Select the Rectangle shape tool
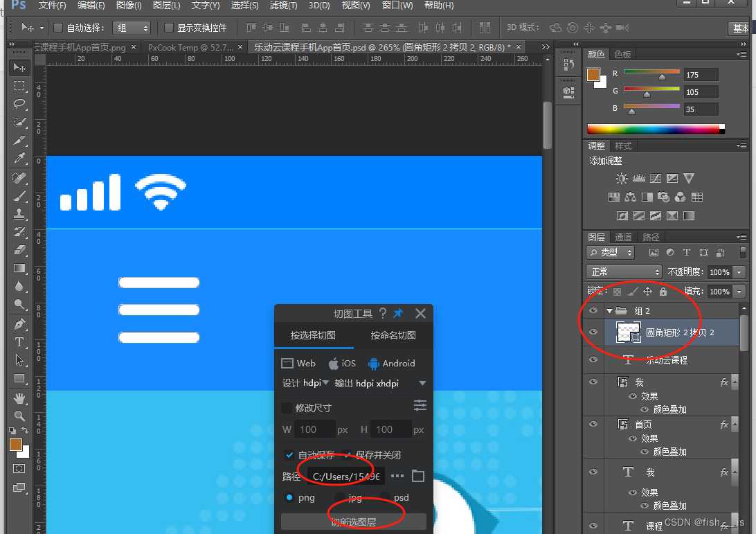 pyautogui.click(x=19, y=379)
